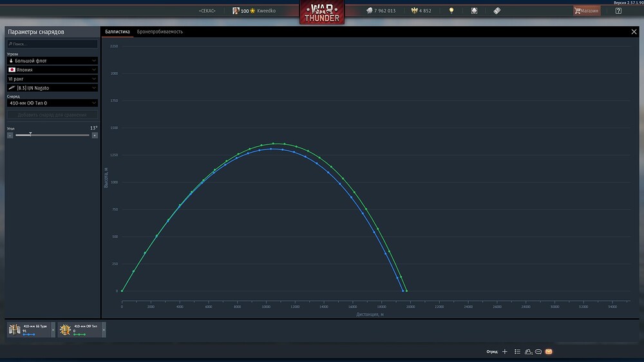Image resolution: width=644 pixels, height=362 pixels.
Task: Focus the Поиск search field
Action: [52, 44]
